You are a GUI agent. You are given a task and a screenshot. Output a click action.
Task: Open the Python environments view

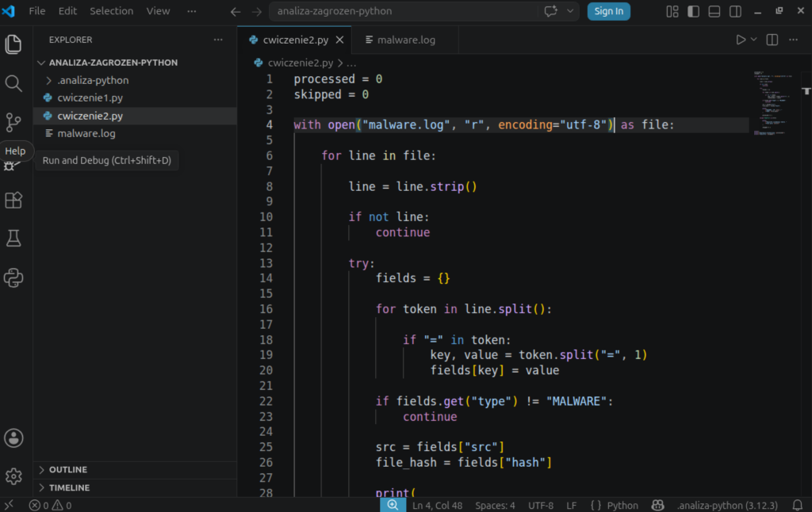click(13, 278)
